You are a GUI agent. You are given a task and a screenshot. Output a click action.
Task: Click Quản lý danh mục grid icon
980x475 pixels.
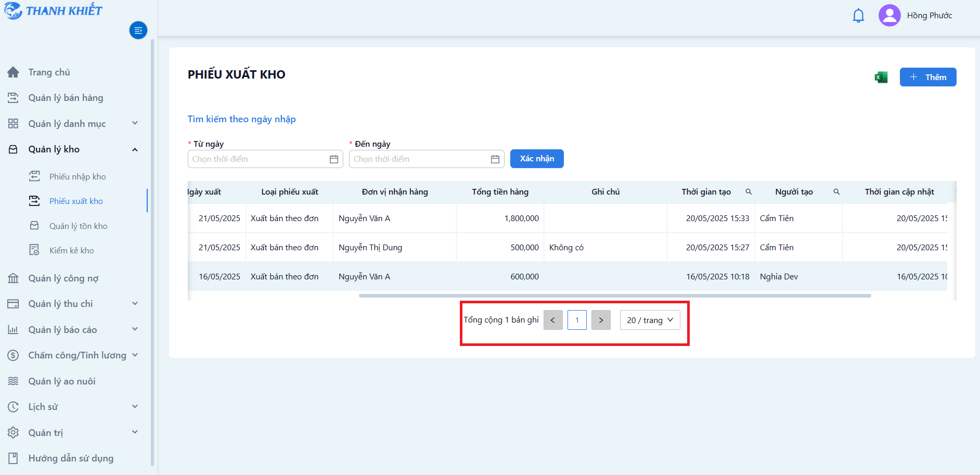click(13, 123)
